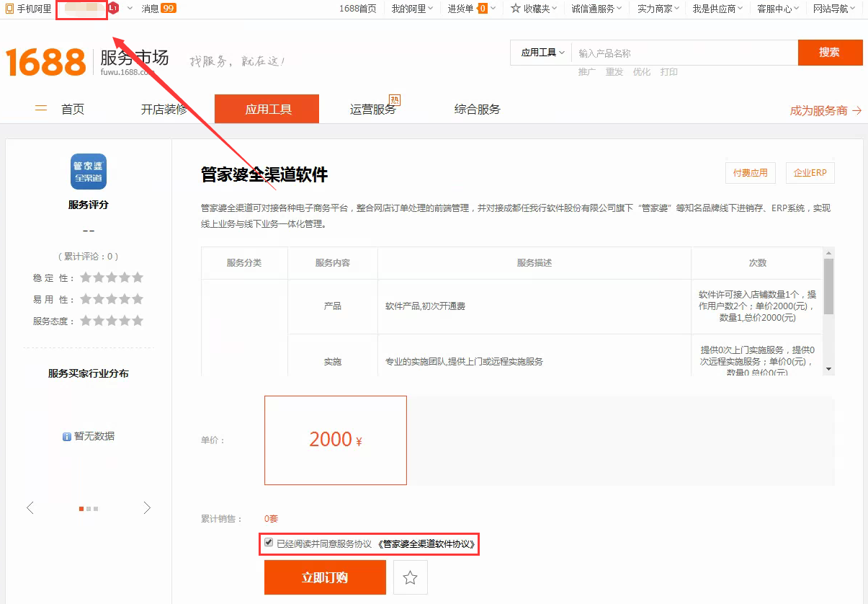Expand the 网站导航 menu
Image resolution: width=868 pixels, height=604 pixels.
pyautogui.click(x=834, y=9)
